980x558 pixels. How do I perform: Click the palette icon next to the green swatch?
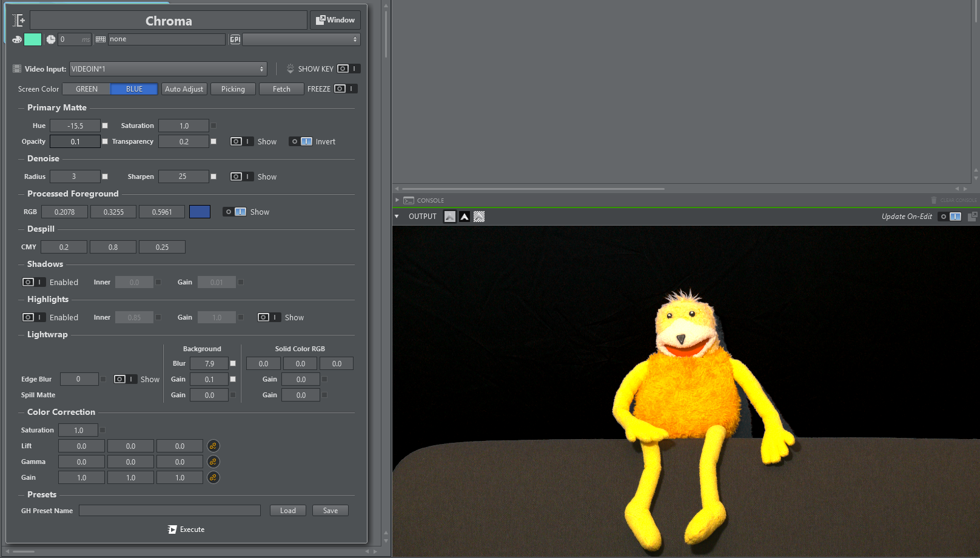[x=17, y=39]
